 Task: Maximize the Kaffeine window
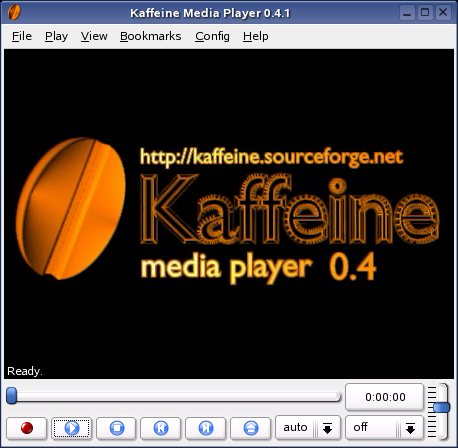(x=425, y=13)
